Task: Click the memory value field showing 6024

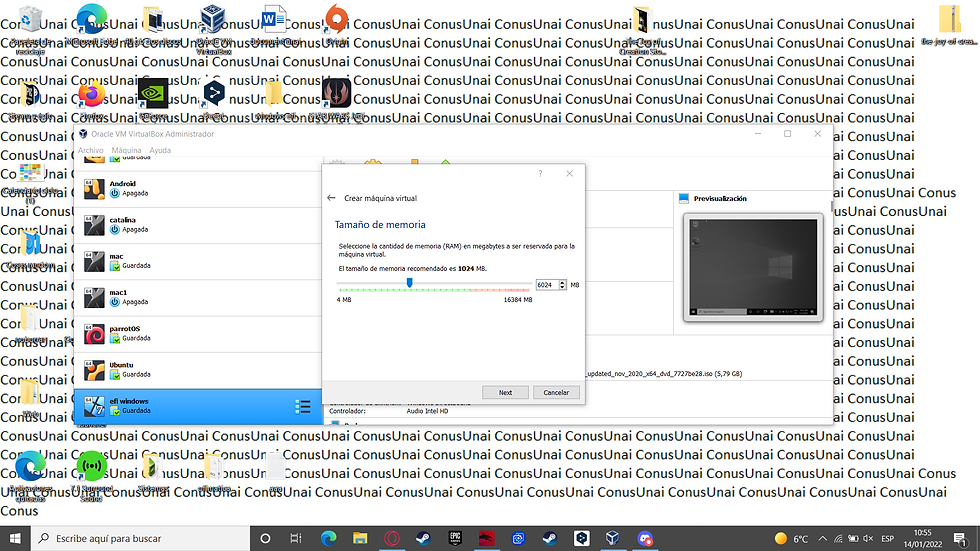Action: 547,285
